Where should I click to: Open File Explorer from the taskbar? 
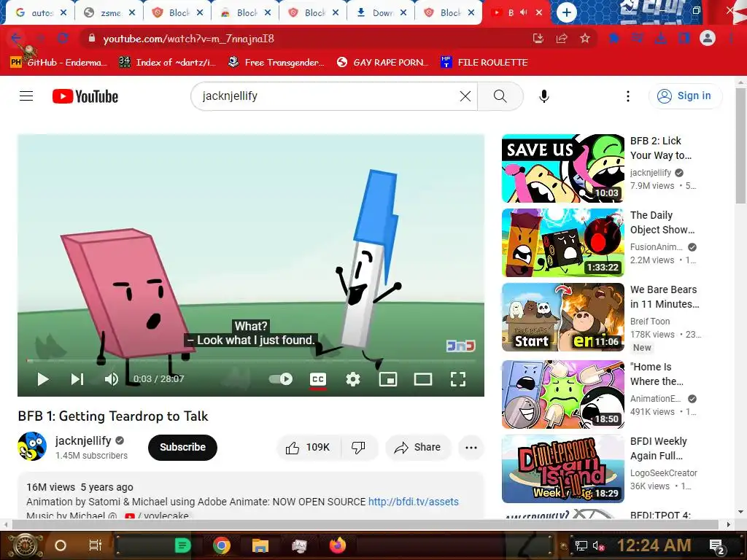click(260, 545)
